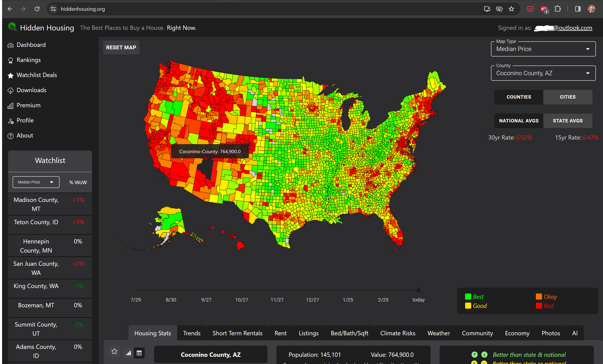Select the NATIONAL AVGS toggle

(519, 121)
